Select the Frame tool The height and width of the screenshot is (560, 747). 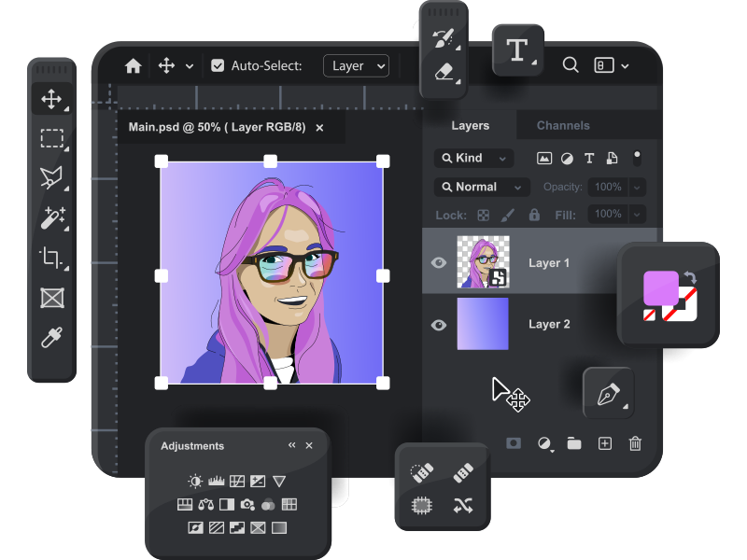pos(52,298)
